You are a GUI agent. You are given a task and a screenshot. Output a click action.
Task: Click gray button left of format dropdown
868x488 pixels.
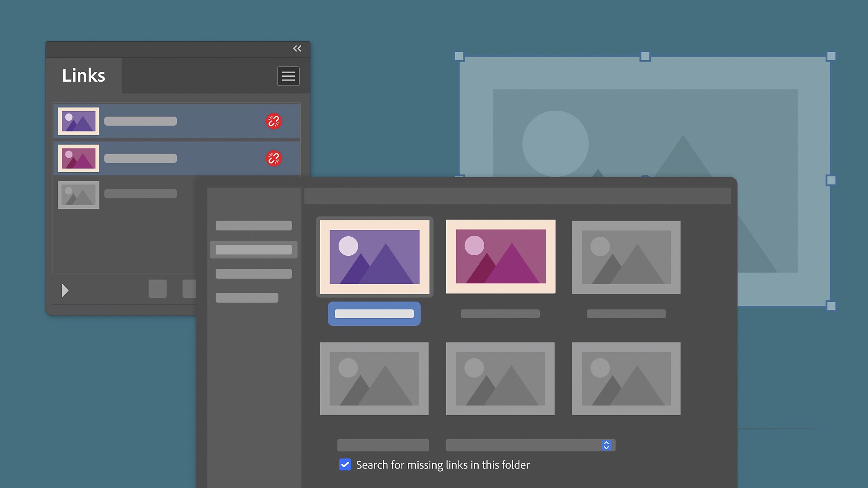(x=383, y=445)
